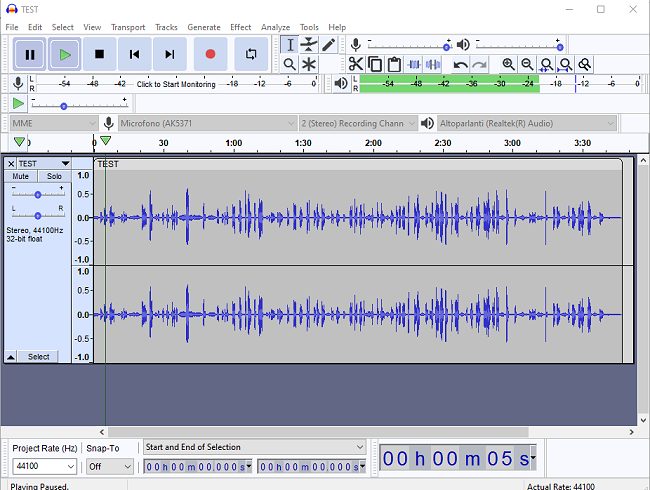Open the Analyze menu
This screenshot has height=490, width=650.
pos(276,27)
